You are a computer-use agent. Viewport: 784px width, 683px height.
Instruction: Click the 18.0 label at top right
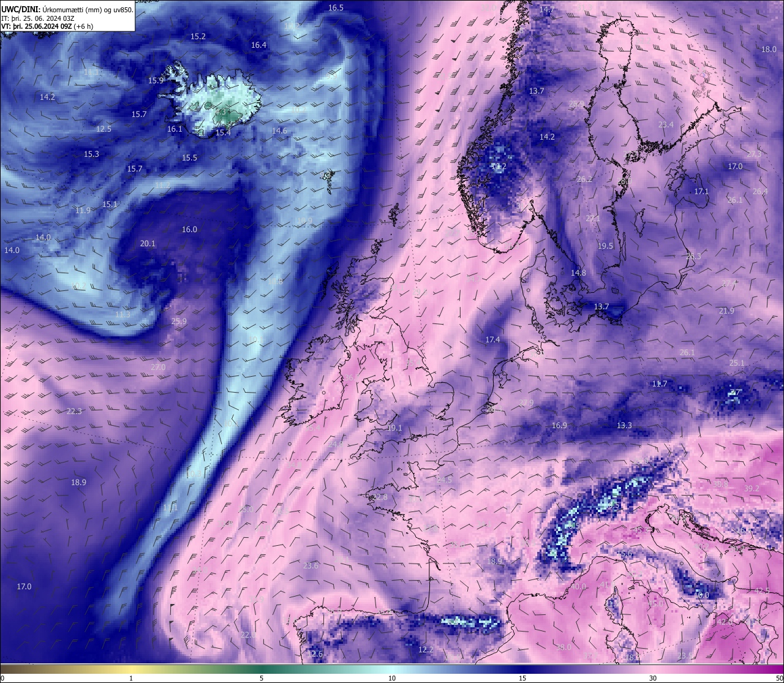(x=769, y=50)
